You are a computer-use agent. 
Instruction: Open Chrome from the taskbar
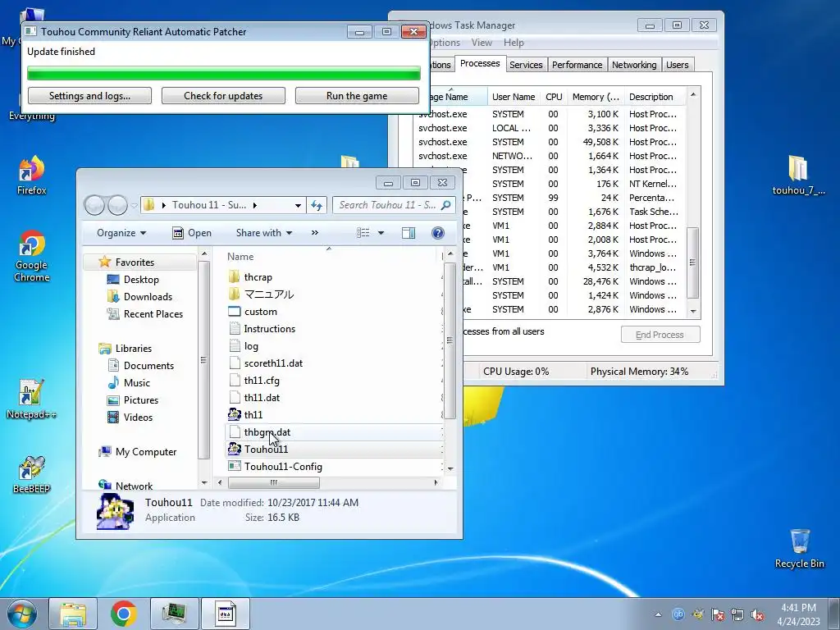point(124,614)
